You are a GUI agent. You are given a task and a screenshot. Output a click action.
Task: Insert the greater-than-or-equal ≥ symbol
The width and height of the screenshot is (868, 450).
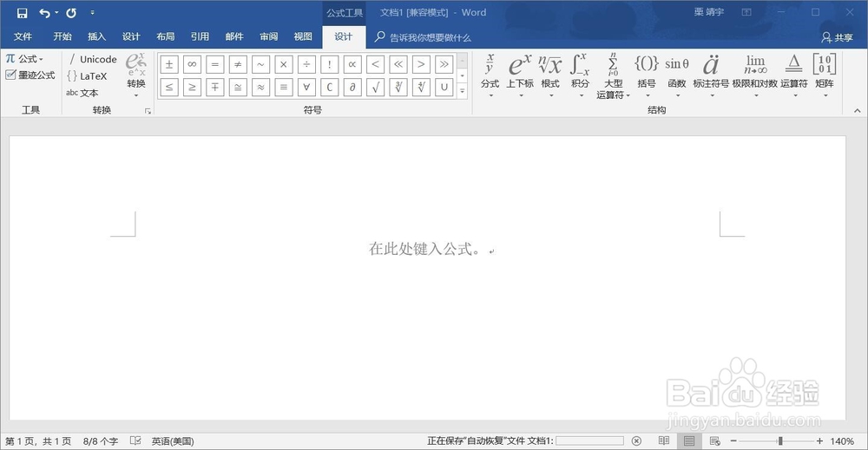[x=192, y=88]
